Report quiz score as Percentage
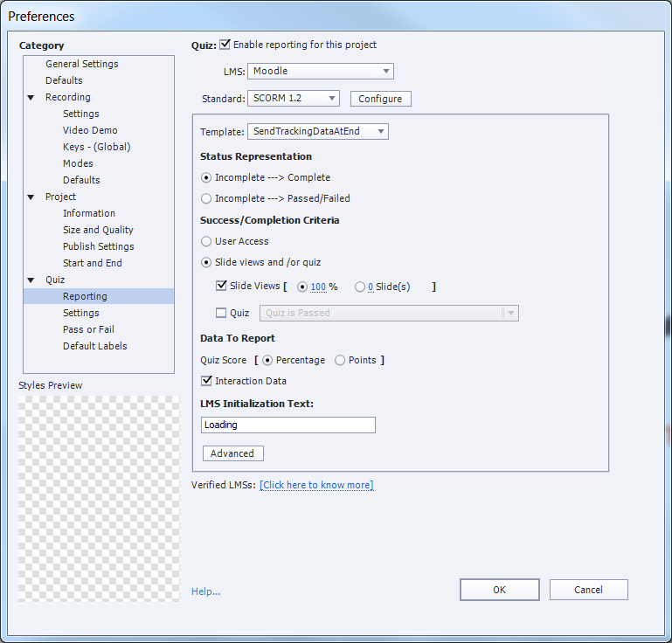 point(267,360)
